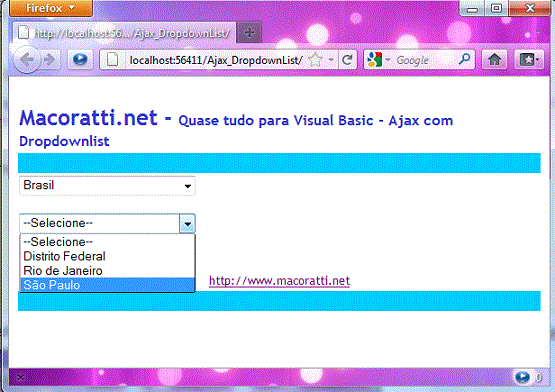
Task: Bookmark this page with the star icon
Action: point(315,60)
